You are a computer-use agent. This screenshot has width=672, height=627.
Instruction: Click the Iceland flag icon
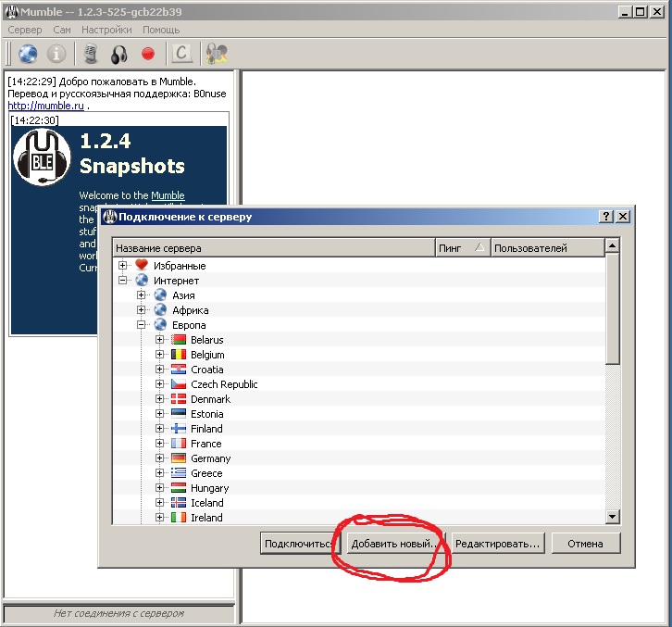pyautogui.click(x=179, y=503)
